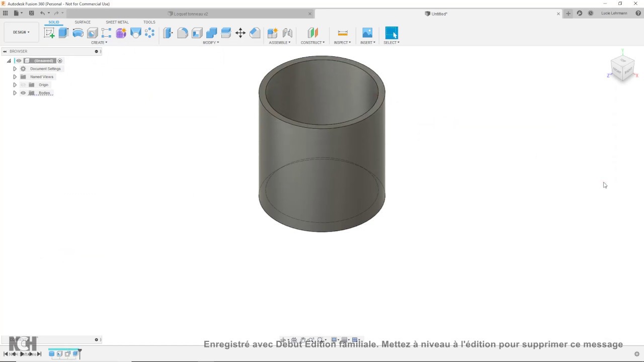Open the Create Form purple icon
This screenshot has width=644, height=362.
click(x=121, y=33)
